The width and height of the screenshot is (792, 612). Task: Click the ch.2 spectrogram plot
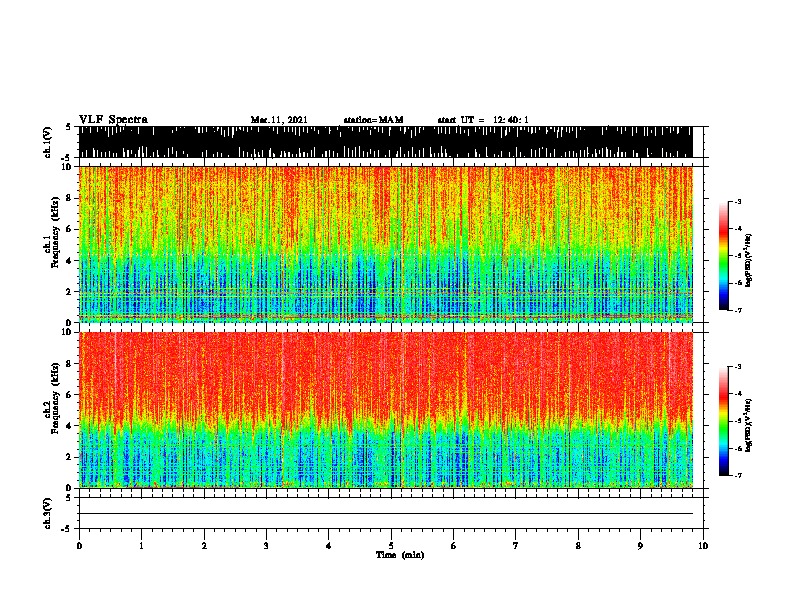pos(386,410)
